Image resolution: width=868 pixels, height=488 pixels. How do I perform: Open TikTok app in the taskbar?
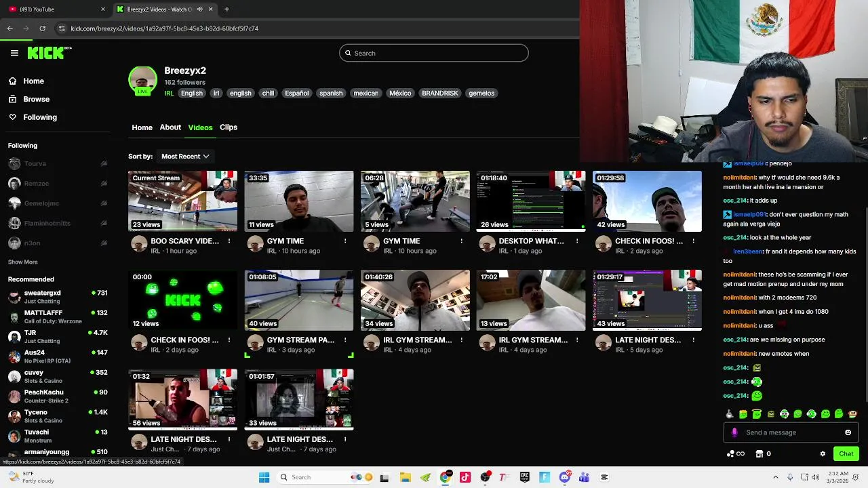(465, 477)
